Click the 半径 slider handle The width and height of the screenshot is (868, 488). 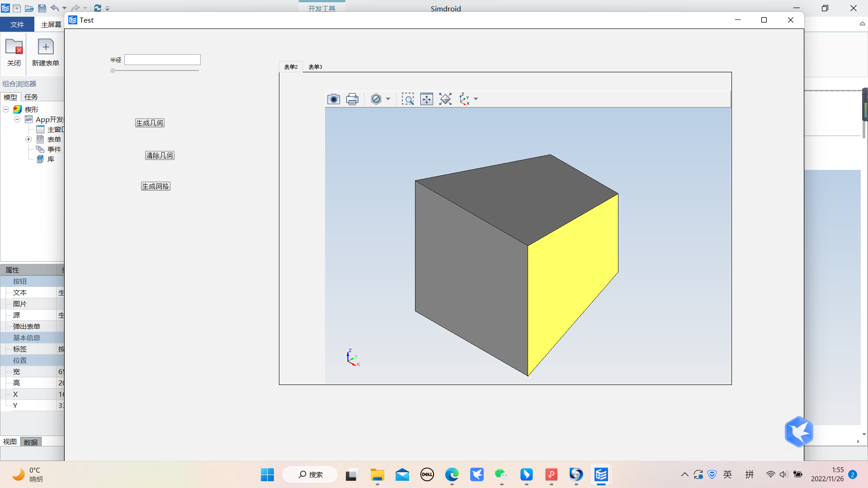pyautogui.click(x=113, y=70)
